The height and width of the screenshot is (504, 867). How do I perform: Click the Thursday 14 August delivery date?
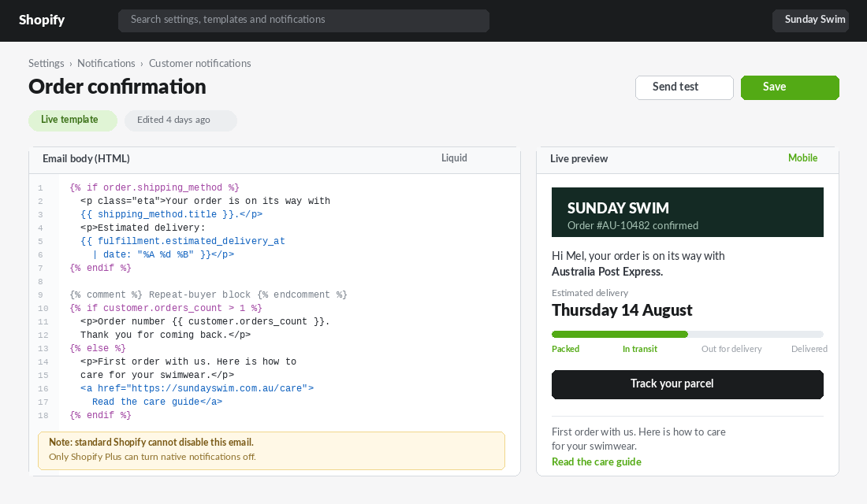pyautogui.click(x=622, y=310)
